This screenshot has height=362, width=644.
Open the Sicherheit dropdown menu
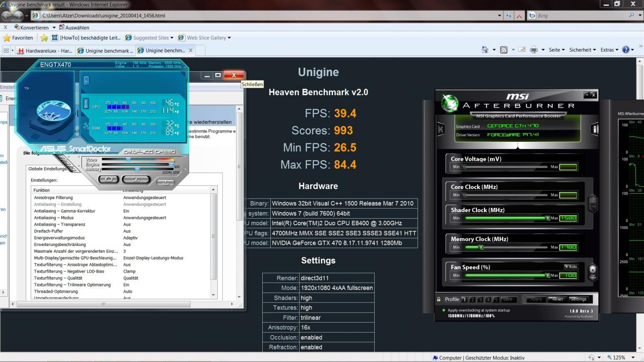(x=582, y=50)
